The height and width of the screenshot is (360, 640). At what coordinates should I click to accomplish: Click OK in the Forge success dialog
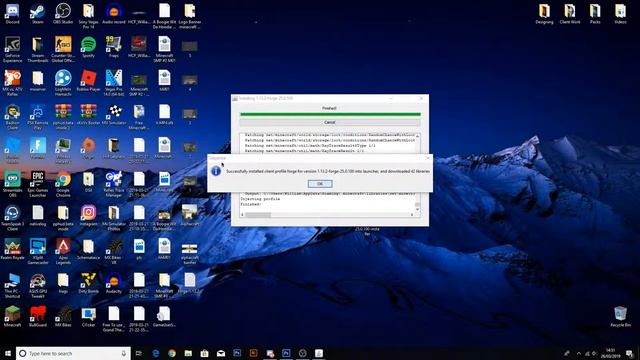pyautogui.click(x=320, y=184)
